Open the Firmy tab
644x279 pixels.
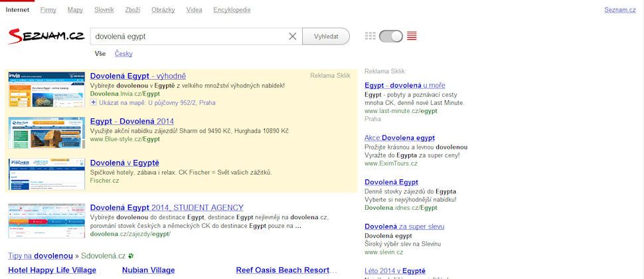(48, 10)
